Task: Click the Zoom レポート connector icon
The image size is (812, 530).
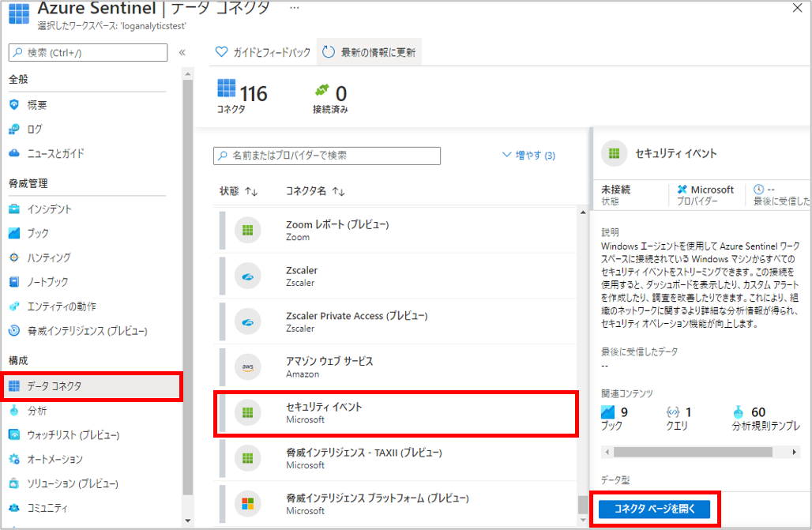Action: pyautogui.click(x=247, y=230)
